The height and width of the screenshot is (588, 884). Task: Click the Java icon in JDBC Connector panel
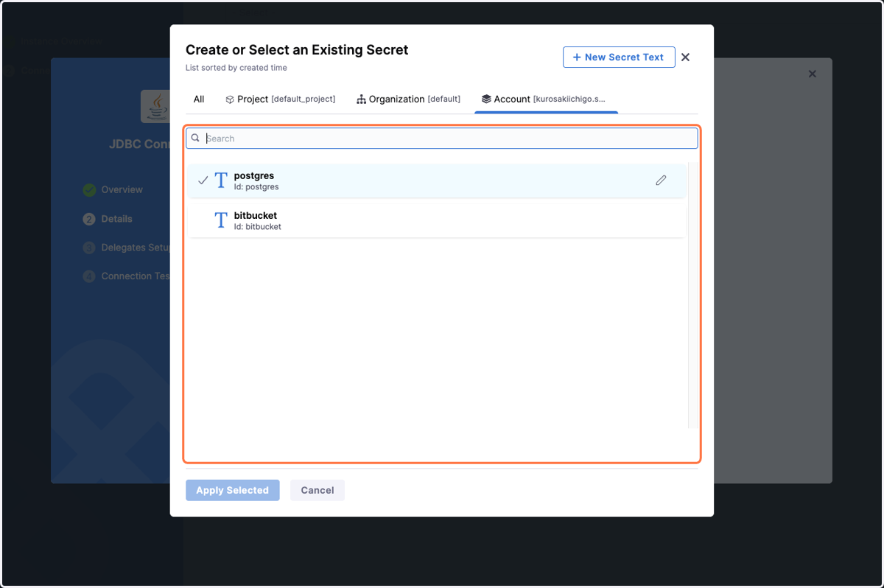tap(155, 106)
